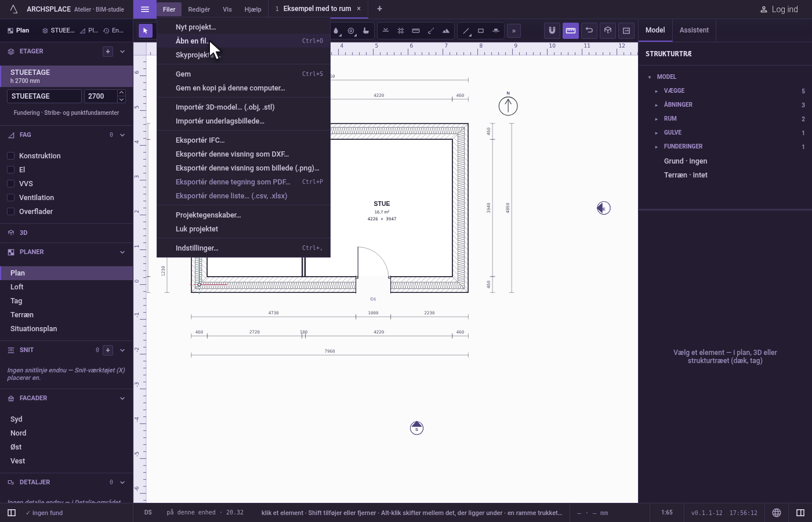Select the measuring tape tool
The width and height of the screenshot is (812, 522).
[416, 31]
